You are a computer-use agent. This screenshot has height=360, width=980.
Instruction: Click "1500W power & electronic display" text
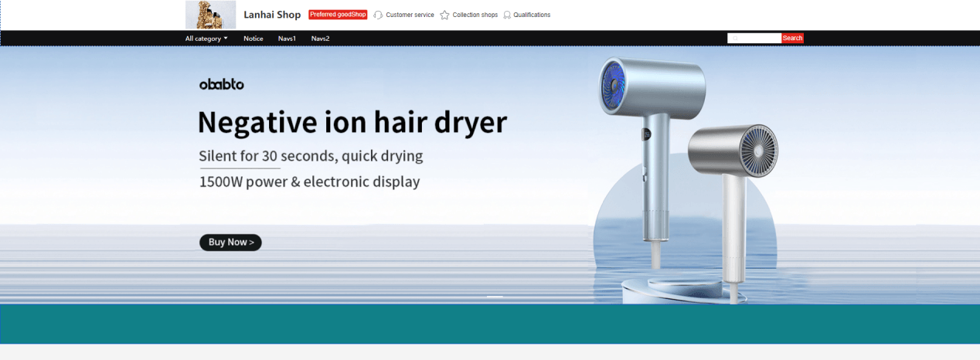tap(309, 182)
